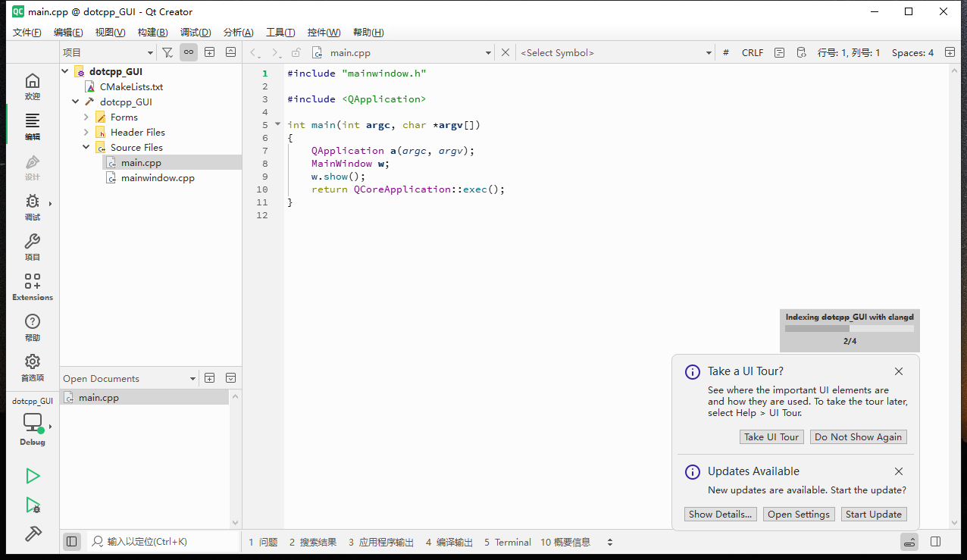This screenshot has height=560, width=967.
Task: Go forward in editor navigation history
Action: coord(277,53)
